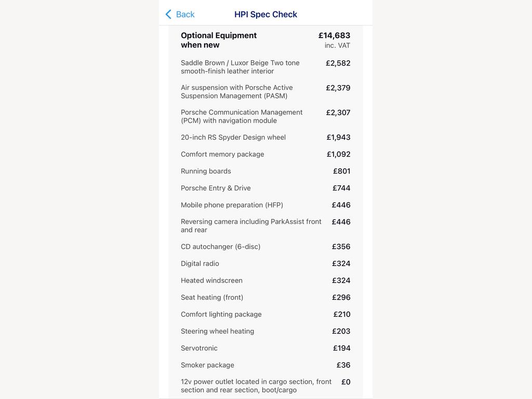532x399 pixels.
Task: Tap Mobile phone preparation (HFP) row
Action: click(x=265, y=205)
